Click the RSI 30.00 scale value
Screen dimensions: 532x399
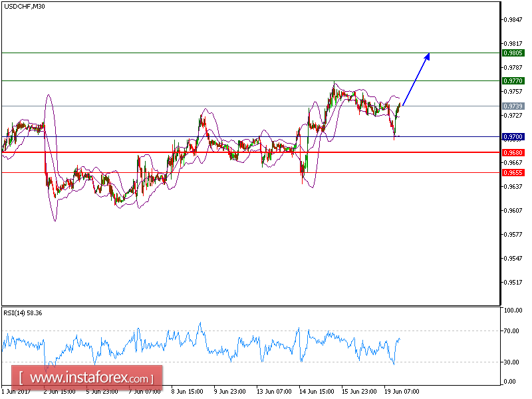(x=511, y=362)
